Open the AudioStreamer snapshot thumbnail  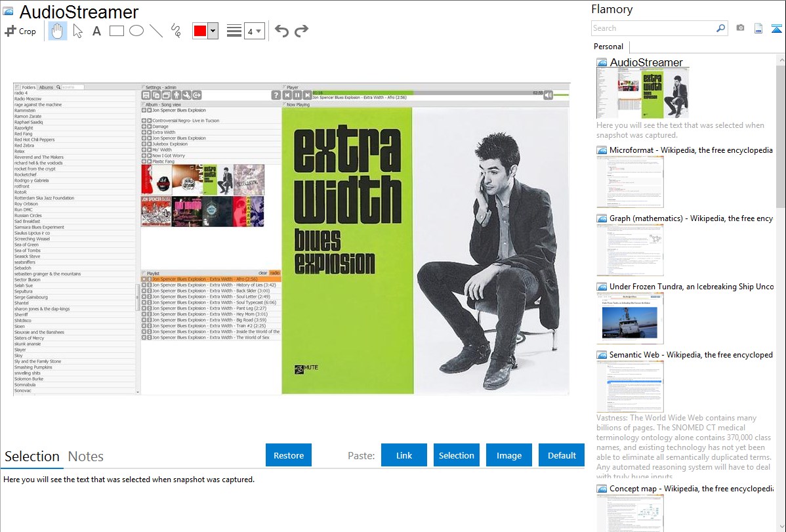tap(642, 94)
